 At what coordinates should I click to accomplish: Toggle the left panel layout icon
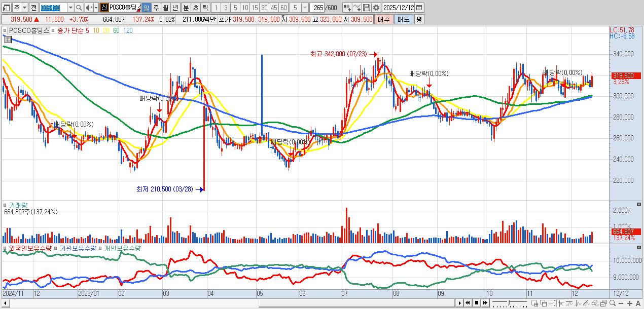tap(7, 8)
